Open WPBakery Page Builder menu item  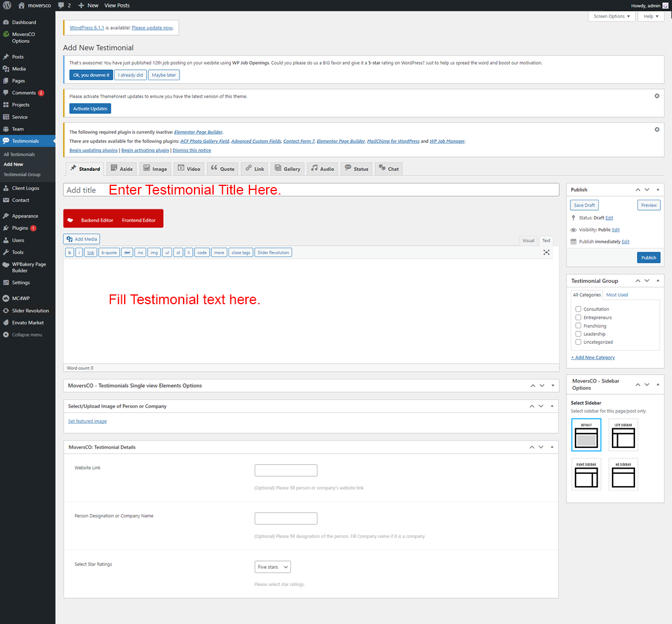pos(28,267)
